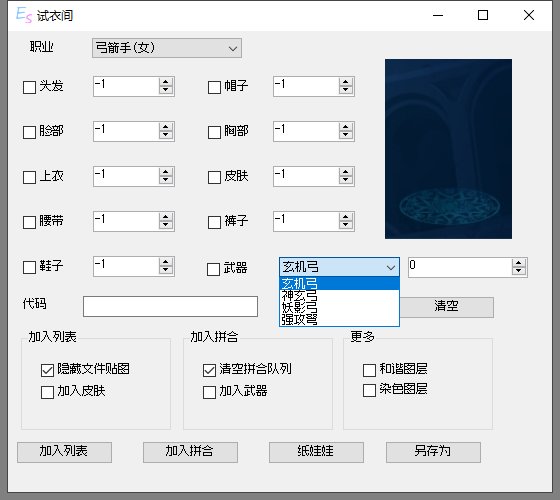Click the ES app icon in title bar

click(x=24, y=15)
